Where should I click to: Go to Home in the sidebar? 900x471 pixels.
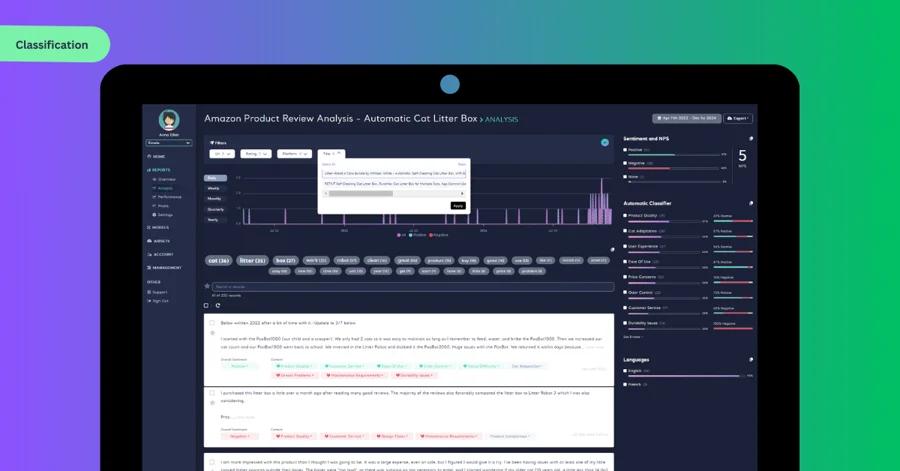point(156,157)
